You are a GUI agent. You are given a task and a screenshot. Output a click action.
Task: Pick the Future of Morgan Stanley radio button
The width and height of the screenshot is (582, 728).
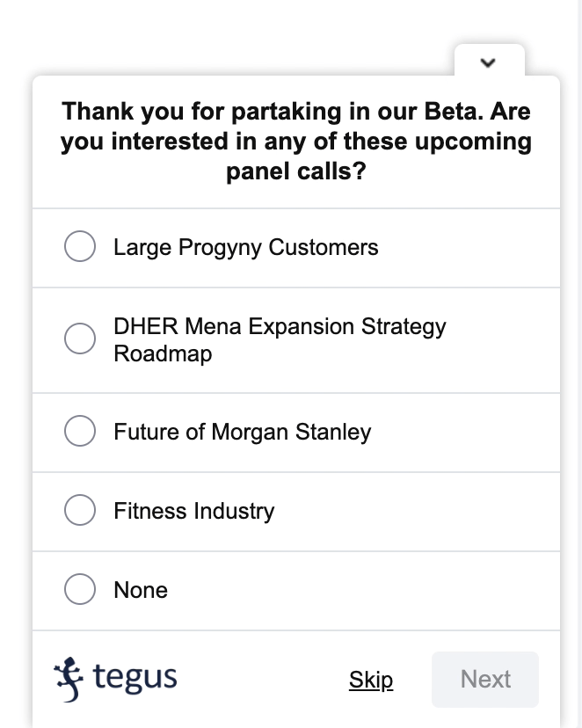click(80, 431)
